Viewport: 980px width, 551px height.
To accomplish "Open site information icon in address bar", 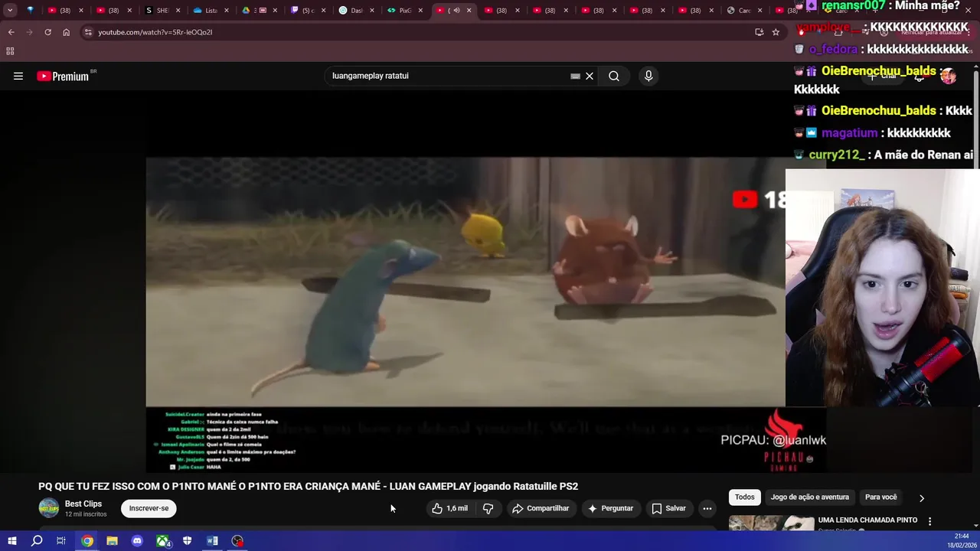I will tap(88, 32).
